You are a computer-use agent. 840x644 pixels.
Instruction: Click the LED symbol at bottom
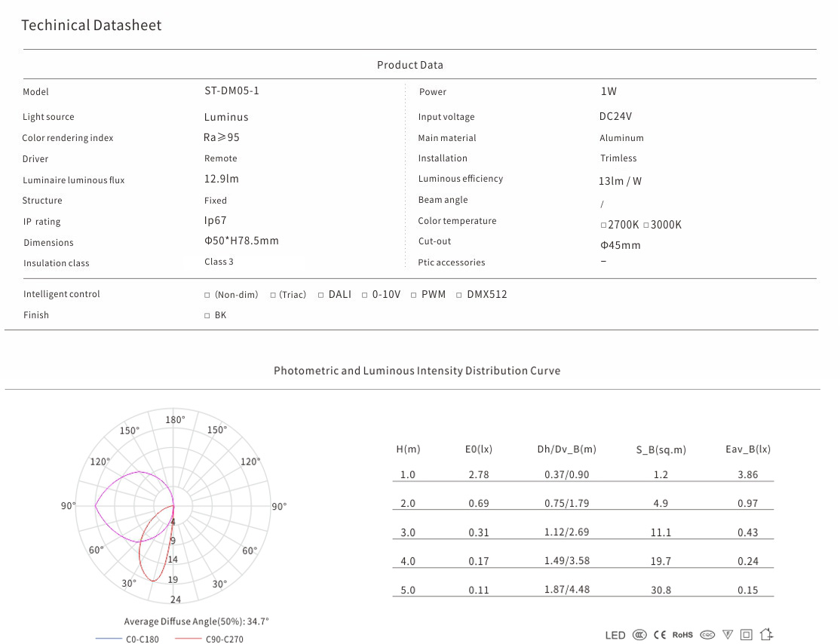tap(615, 635)
